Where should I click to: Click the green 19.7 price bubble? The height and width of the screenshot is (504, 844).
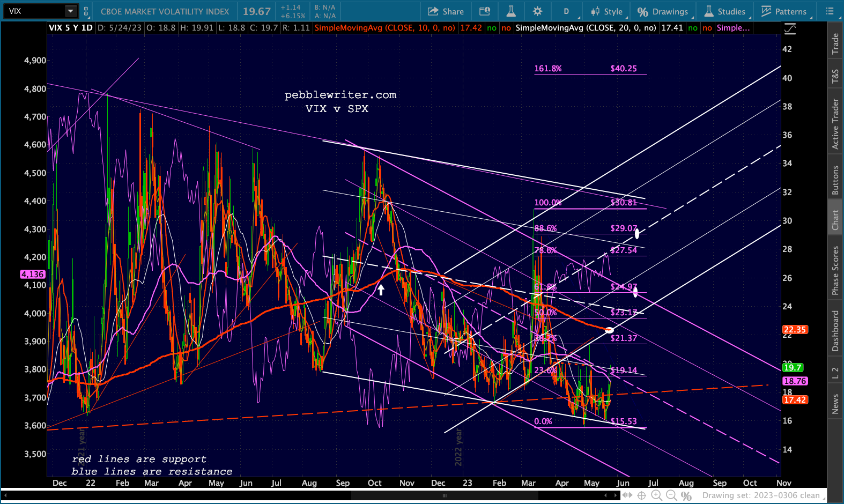pyautogui.click(x=792, y=367)
